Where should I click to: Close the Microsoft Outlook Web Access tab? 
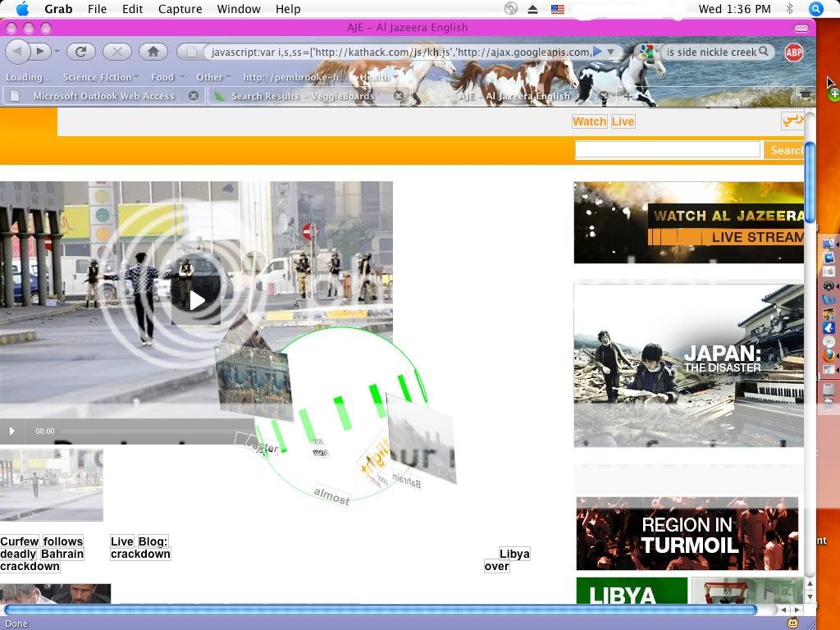(x=194, y=96)
